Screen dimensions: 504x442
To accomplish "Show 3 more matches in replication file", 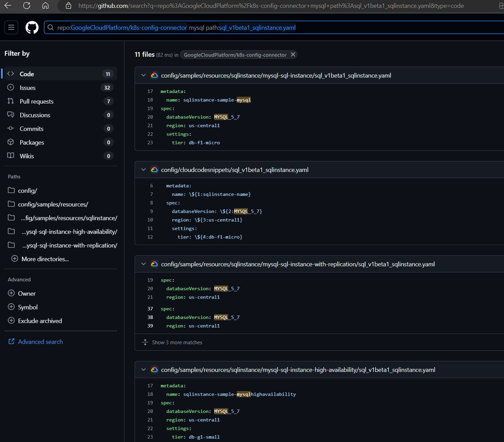I will click(x=177, y=343).
